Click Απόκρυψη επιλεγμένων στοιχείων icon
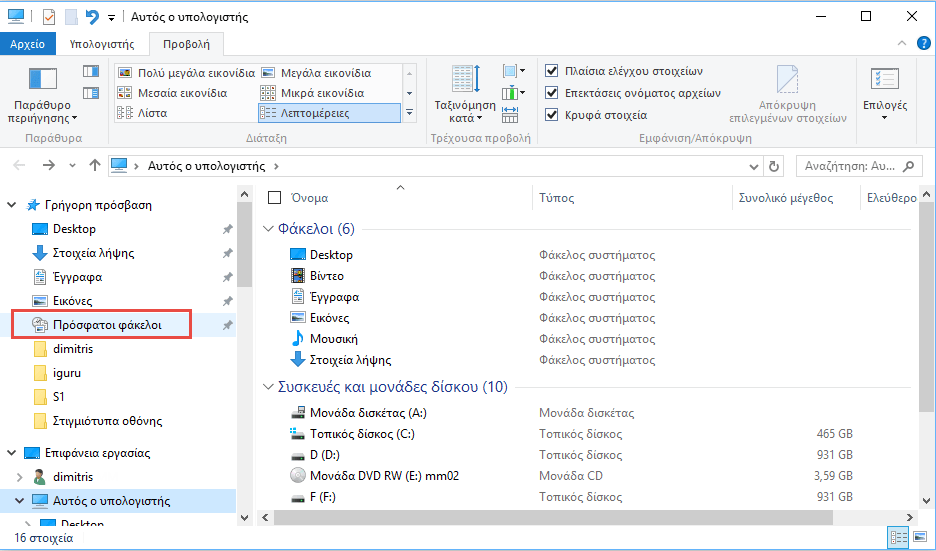The height and width of the screenshot is (551, 936). (787, 94)
